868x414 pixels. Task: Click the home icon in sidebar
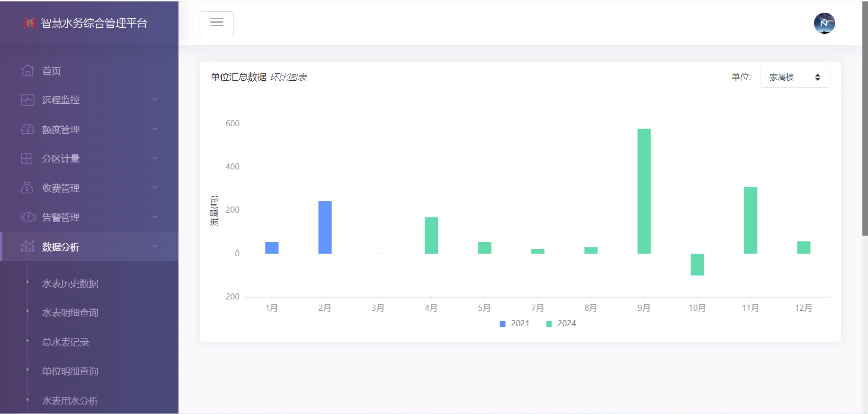[27, 70]
